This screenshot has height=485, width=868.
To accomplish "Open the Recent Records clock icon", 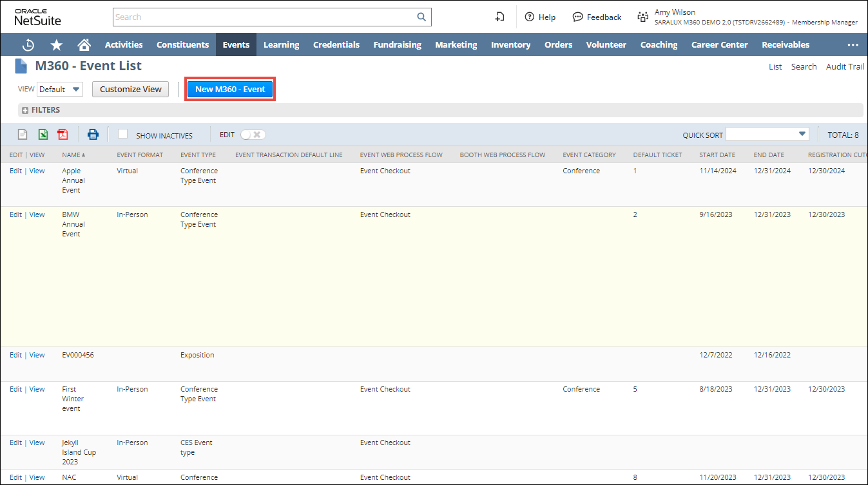I will pos(28,45).
